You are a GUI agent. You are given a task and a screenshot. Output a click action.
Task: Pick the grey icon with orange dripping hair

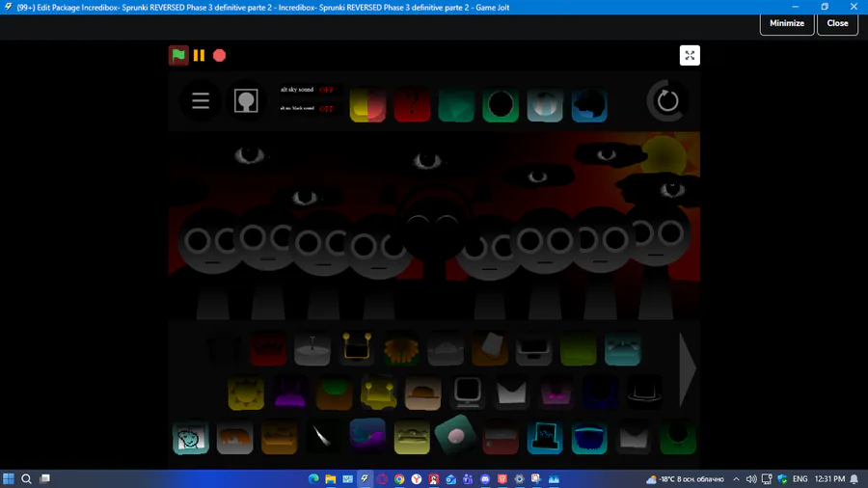234,437
